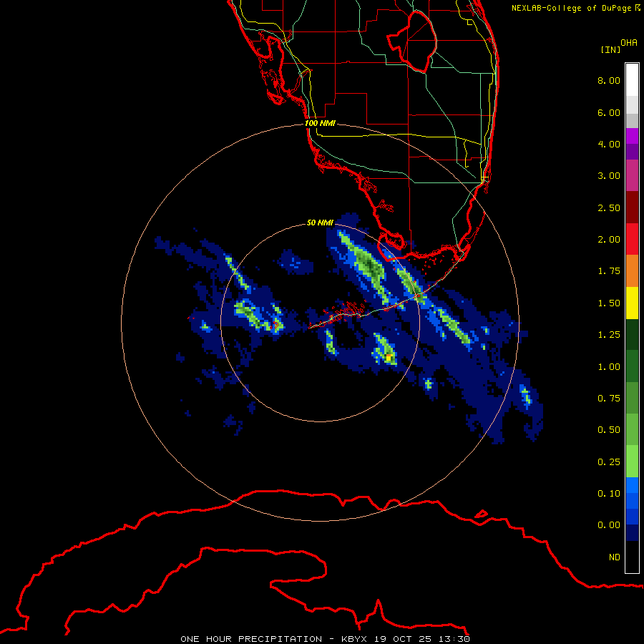Select the 2.00 legend value
This screenshot has height=644, width=644.
click(609, 240)
